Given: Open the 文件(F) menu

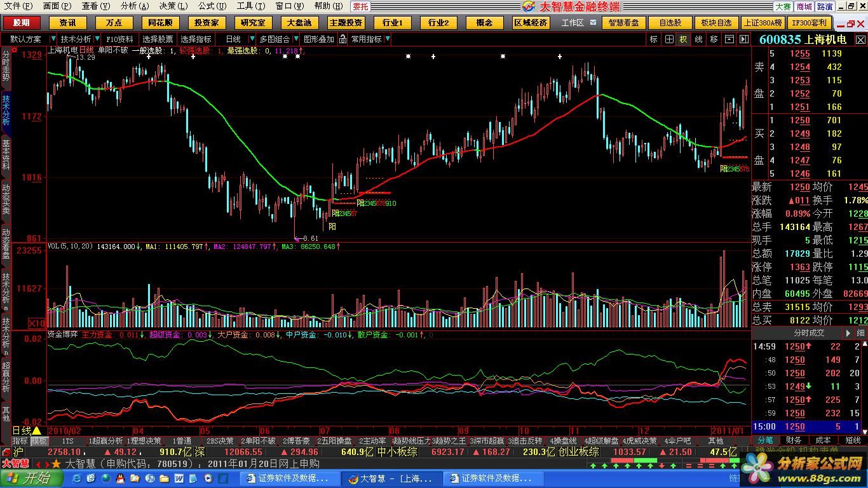Looking at the screenshot, I should (18, 6).
